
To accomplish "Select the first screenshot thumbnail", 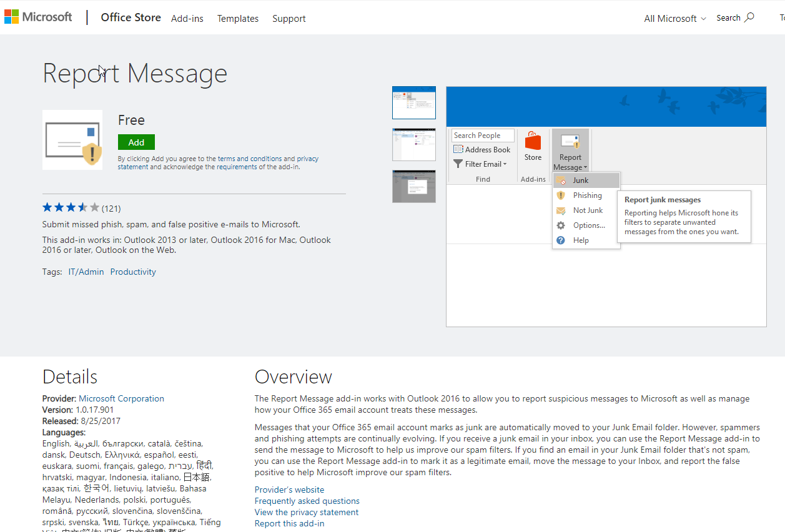I will pyautogui.click(x=414, y=102).
